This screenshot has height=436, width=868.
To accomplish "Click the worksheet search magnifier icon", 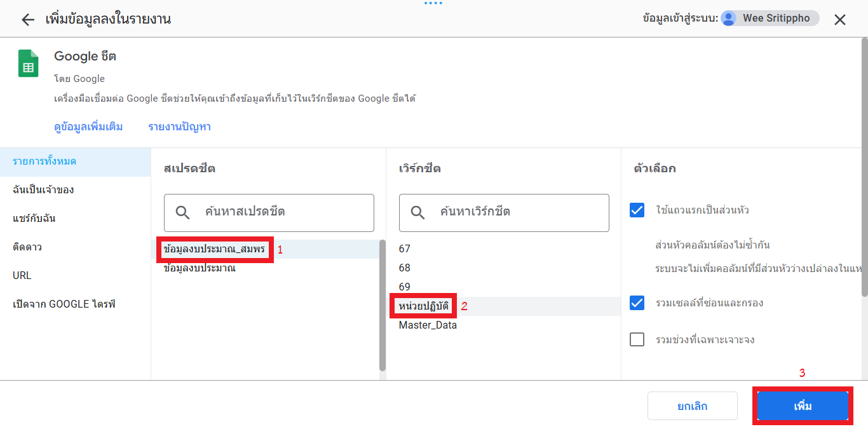I will (x=418, y=212).
